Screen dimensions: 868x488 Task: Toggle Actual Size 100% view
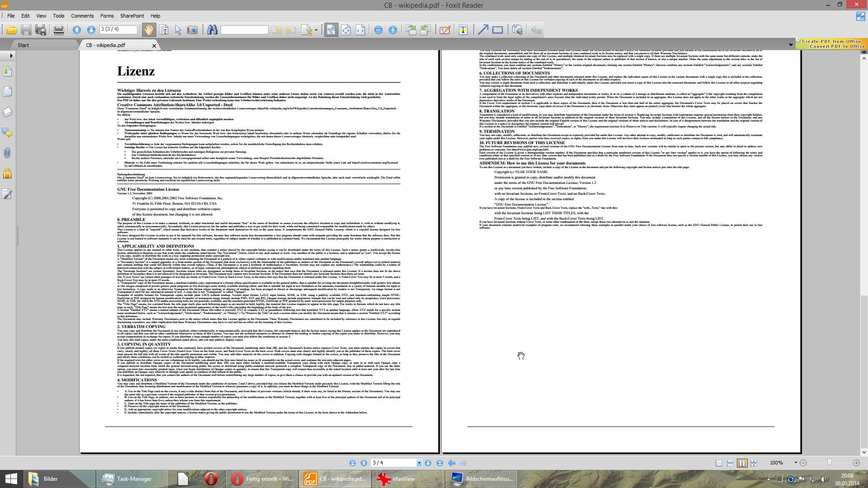tap(331, 30)
